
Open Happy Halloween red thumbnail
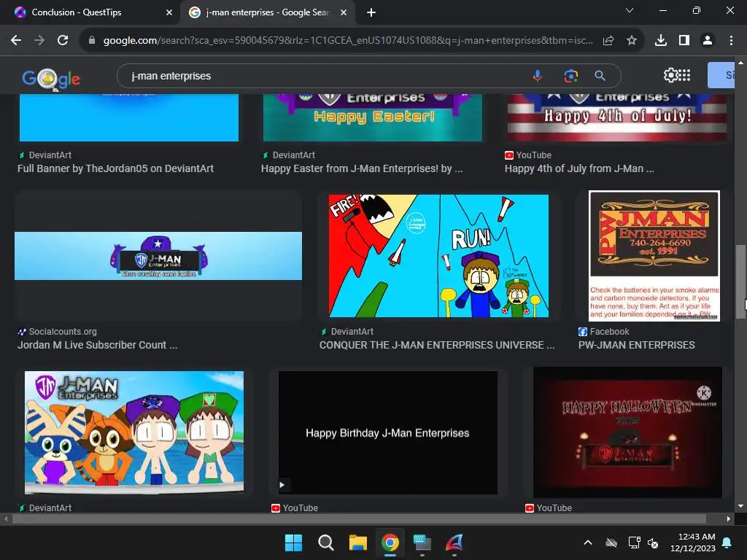tap(627, 432)
